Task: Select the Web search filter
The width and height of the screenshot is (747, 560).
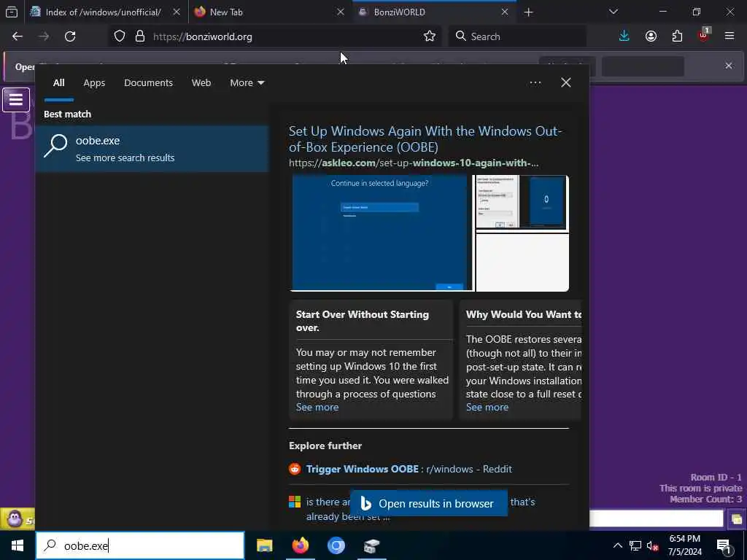Action: pos(201,83)
